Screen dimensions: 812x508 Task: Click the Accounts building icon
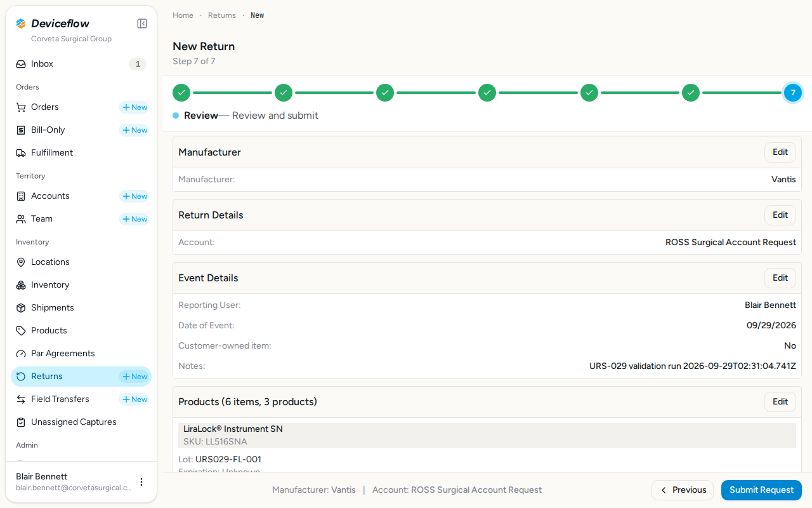(x=21, y=196)
